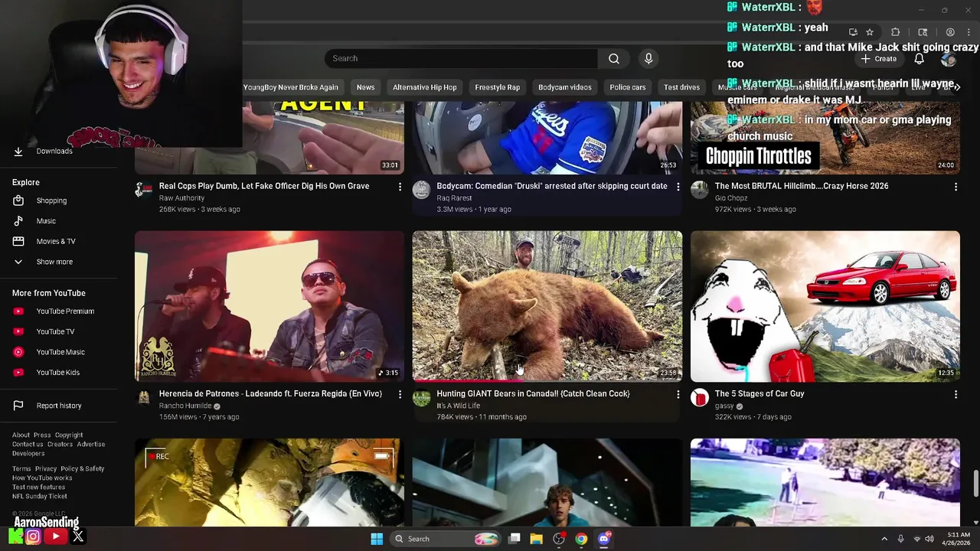Select the Test drives chip
The height and width of the screenshot is (551, 980).
point(681,87)
